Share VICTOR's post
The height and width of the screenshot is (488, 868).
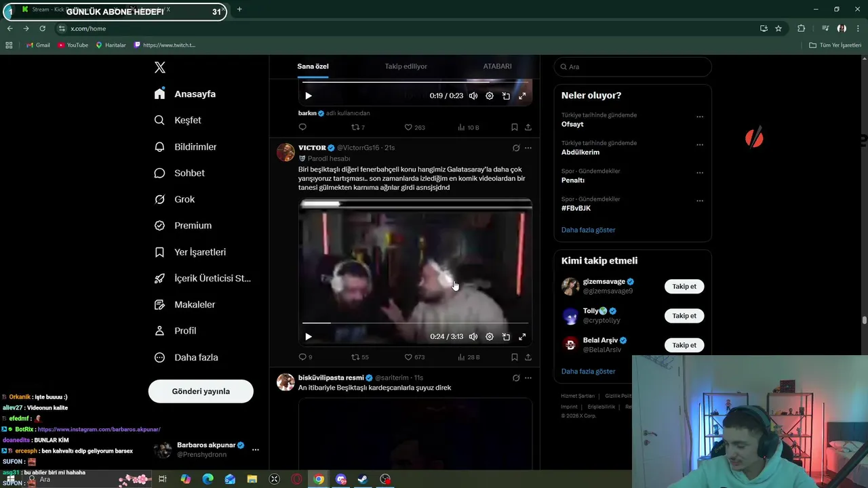coord(528,357)
